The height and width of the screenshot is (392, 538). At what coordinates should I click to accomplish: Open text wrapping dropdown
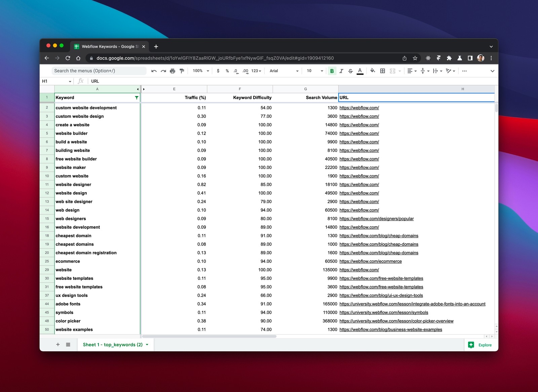(437, 71)
